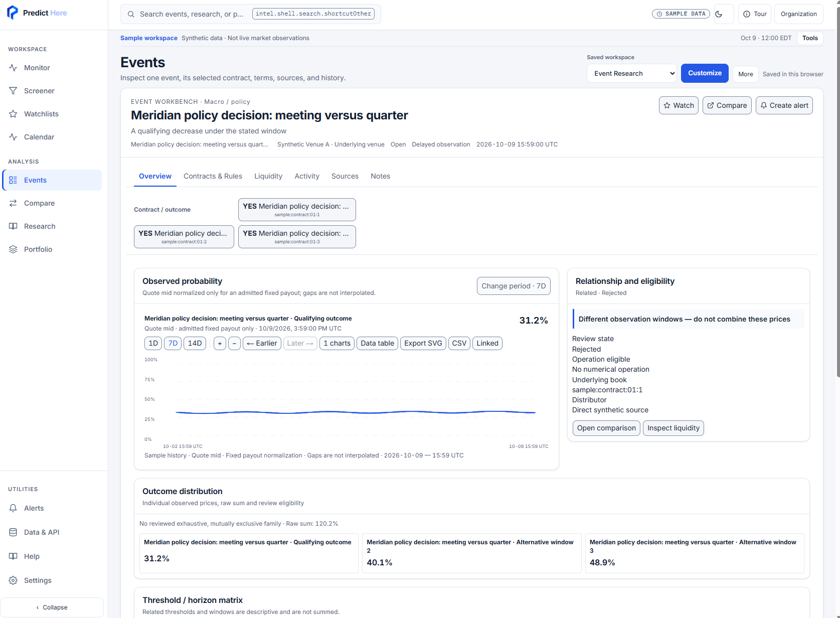Select contract chip sample:contract:01:3
The height and width of the screenshot is (618, 840).
point(297,237)
